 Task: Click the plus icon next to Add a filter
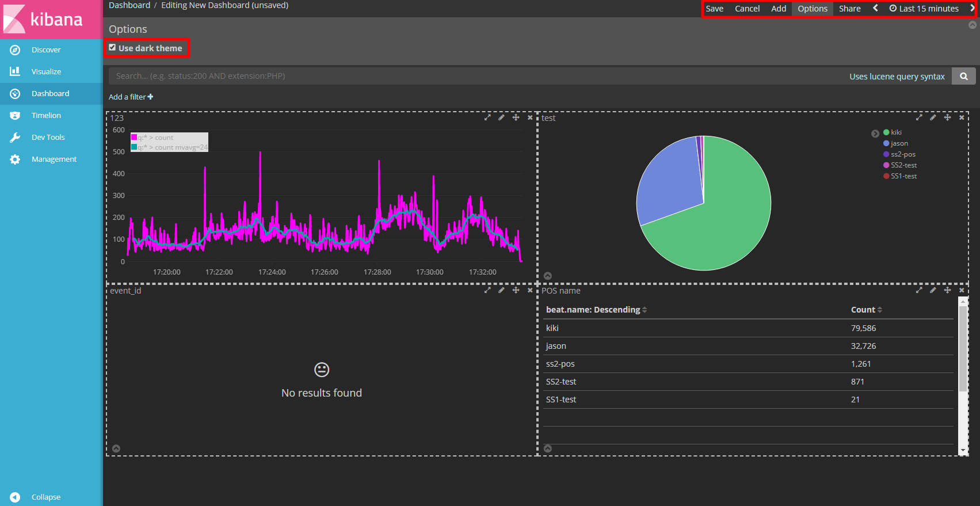tap(151, 97)
